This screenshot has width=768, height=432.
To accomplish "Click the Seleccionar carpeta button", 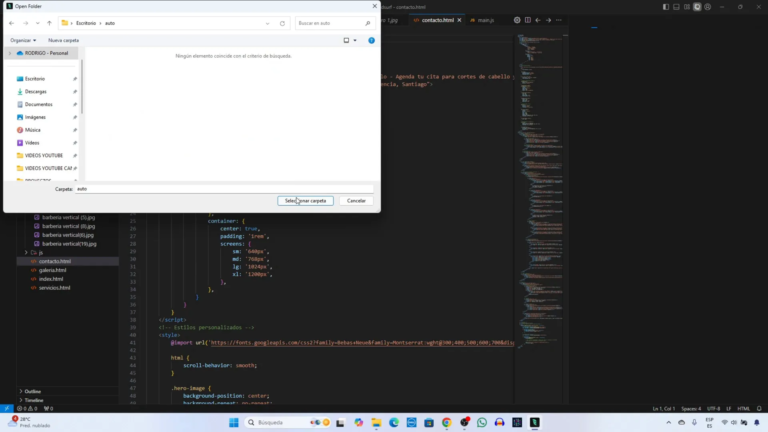I will click(x=305, y=200).
